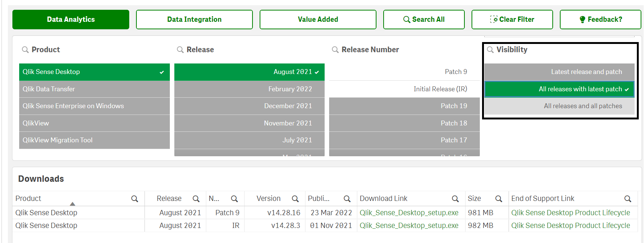This screenshot has width=644, height=243.
Task: Search the Publi... column in Downloads table
Action: pyautogui.click(x=347, y=199)
